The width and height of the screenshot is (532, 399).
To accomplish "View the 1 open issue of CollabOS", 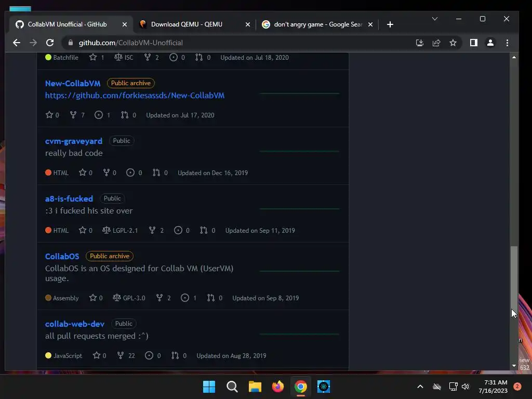I will [189, 298].
